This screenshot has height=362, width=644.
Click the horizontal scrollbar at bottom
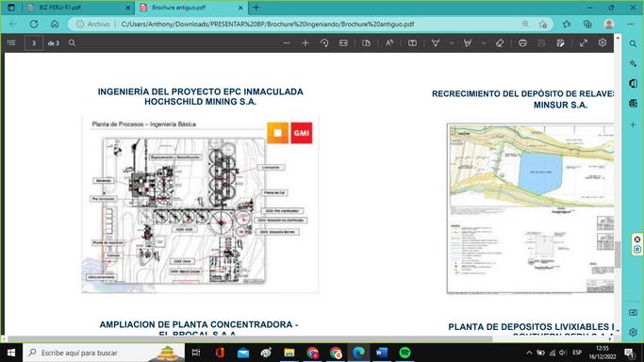coord(251,339)
